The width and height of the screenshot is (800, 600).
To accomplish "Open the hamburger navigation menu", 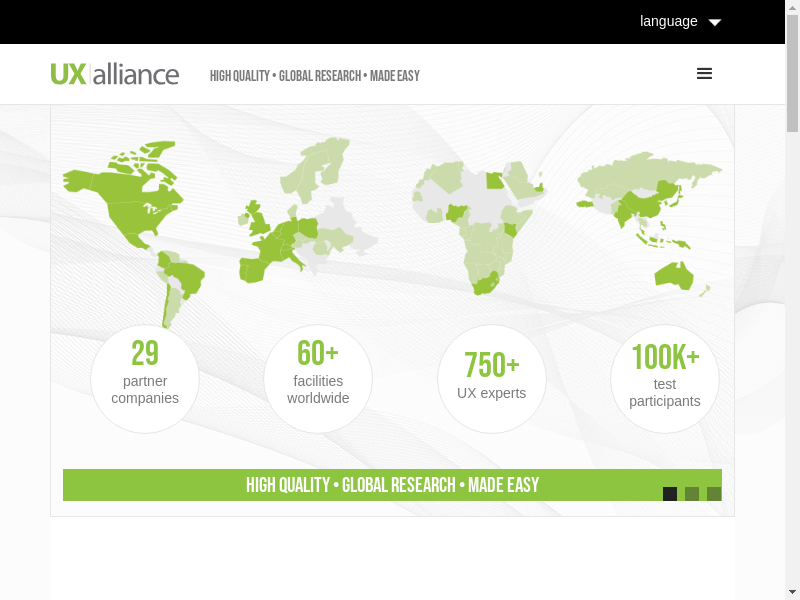I will click(x=704, y=74).
